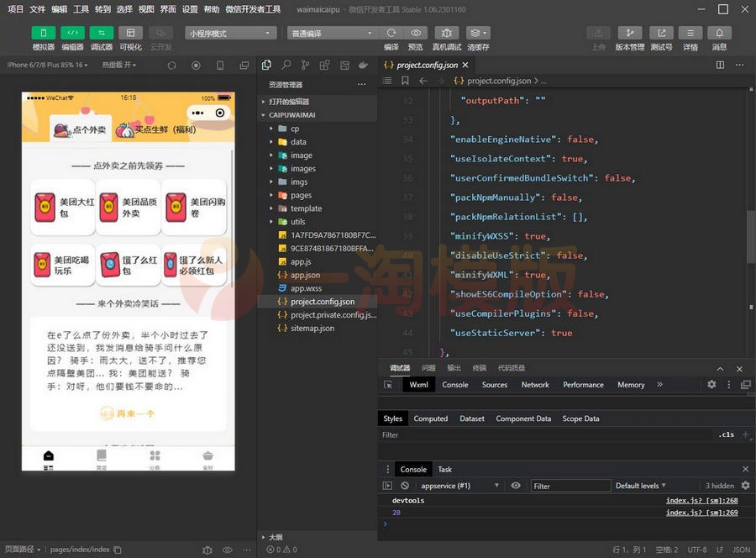
Task: Tap the 美团大红包 coupon card
Action: (63, 208)
